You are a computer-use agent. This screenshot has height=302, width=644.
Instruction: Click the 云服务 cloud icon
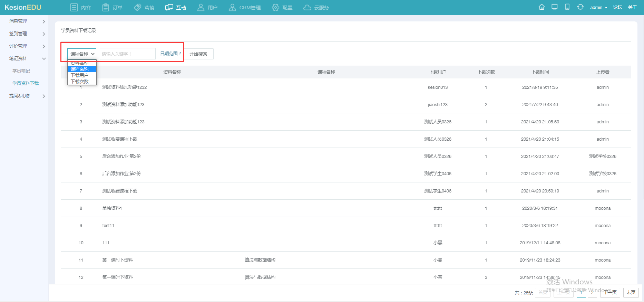tap(307, 8)
